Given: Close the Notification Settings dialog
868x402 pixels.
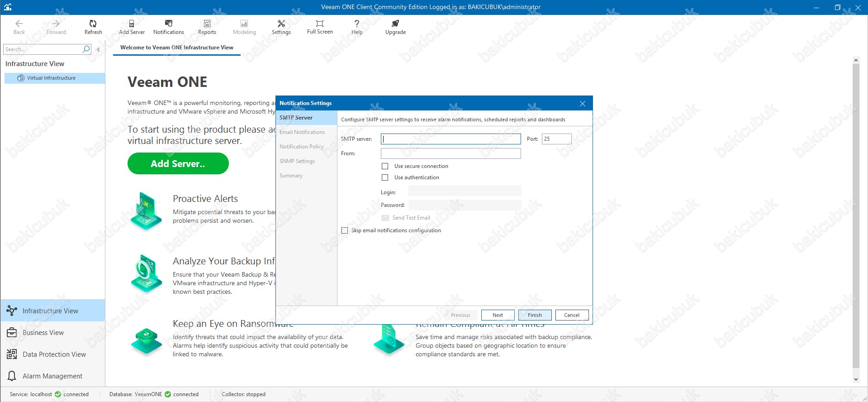Looking at the screenshot, I should coord(583,104).
